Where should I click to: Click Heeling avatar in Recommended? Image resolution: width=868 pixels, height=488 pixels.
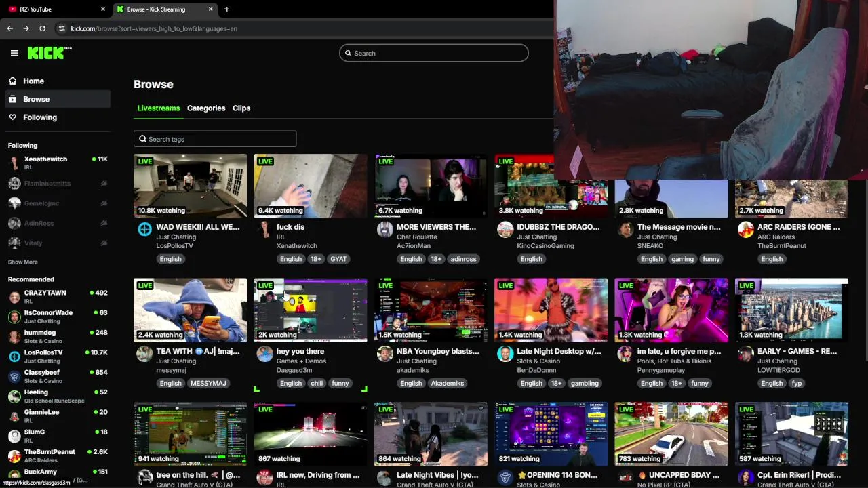click(14, 396)
